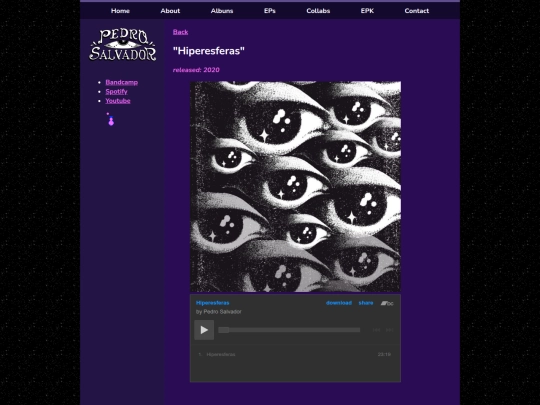Click by Pedro Salvador artist text
This screenshot has width=540, height=405.
tap(219, 312)
